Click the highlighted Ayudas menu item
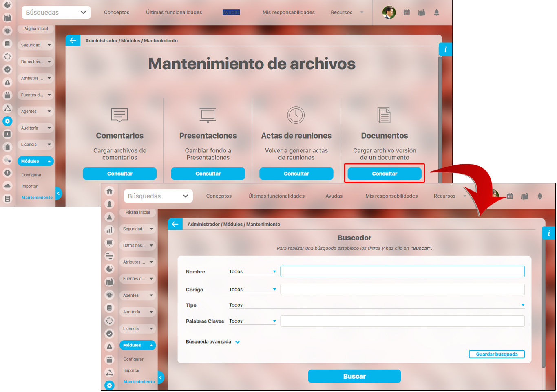The width and height of the screenshot is (557, 392). click(x=231, y=13)
